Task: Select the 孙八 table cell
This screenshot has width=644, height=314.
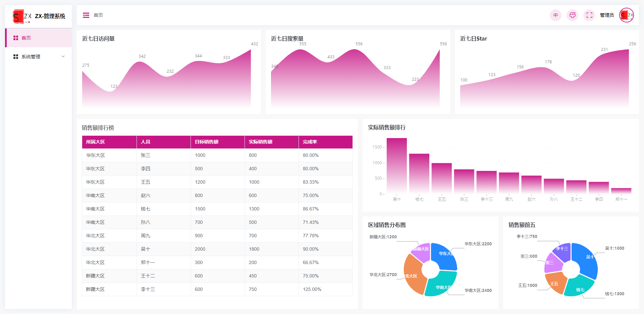Action: 164,222
